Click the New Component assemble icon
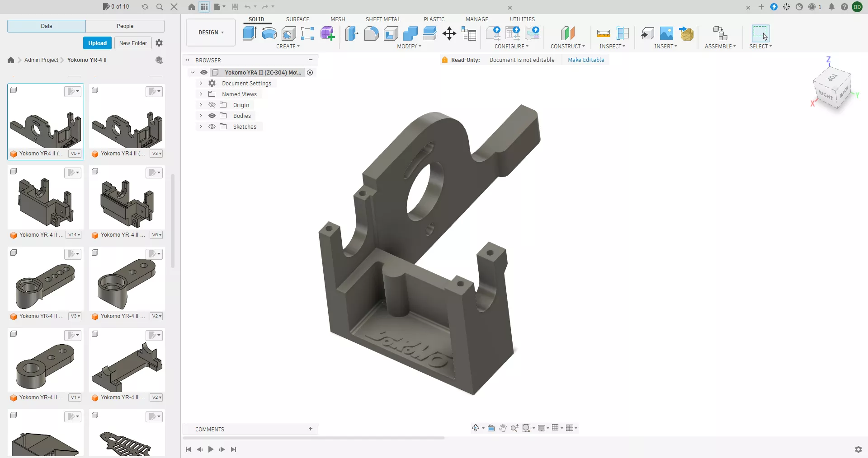The image size is (868, 458). 720,33
